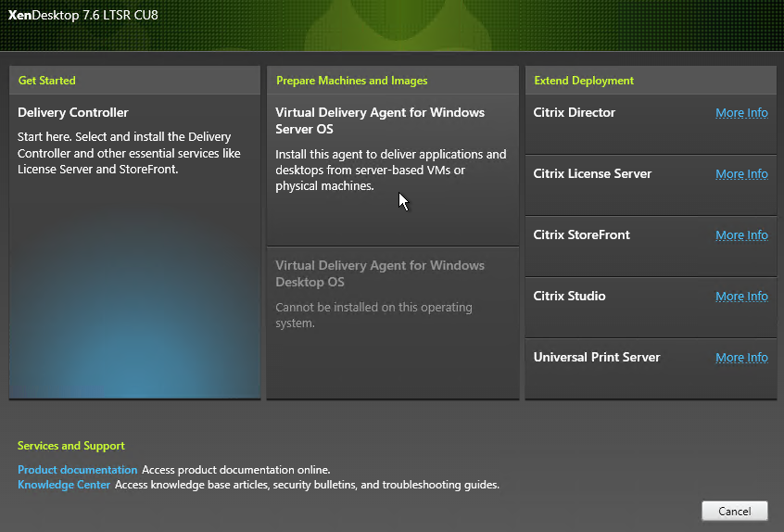Click the XenDesktop 7.6 LTSR CU8 title
Viewport: 784px width, 532px height.
[x=83, y=15]
